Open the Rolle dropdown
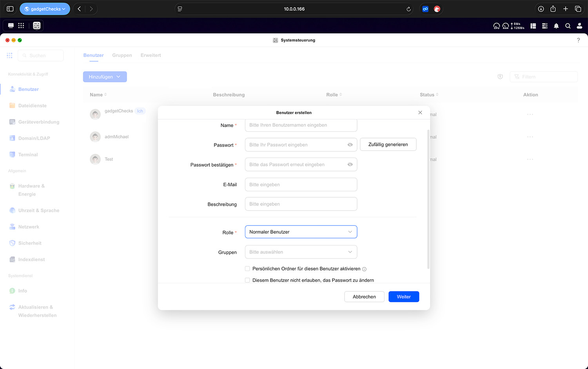 point(301,232)
